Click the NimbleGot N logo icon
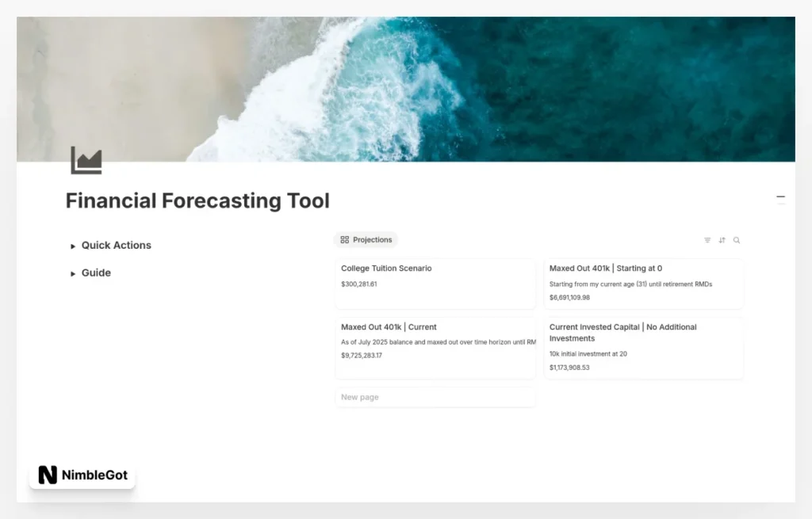Viewport: 812px width, 519px height. pos(48,475)
